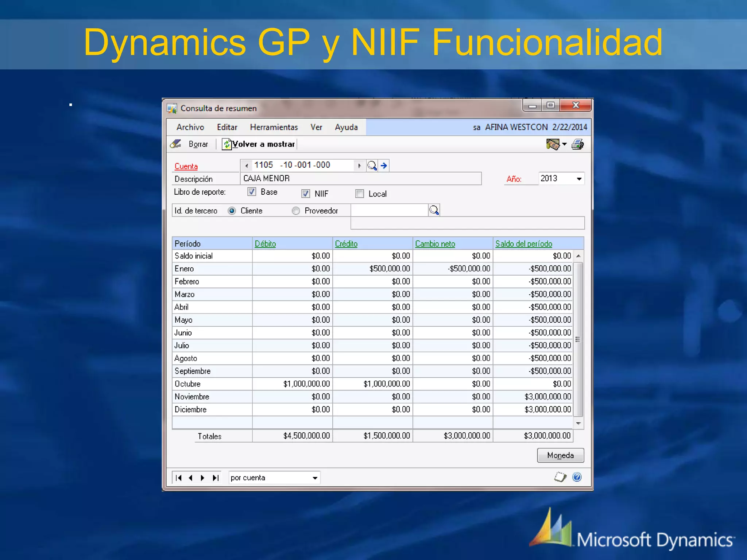Go to first record navigation button
The height and width of the screenshot is (560, 747).
[x=178, y=478]
